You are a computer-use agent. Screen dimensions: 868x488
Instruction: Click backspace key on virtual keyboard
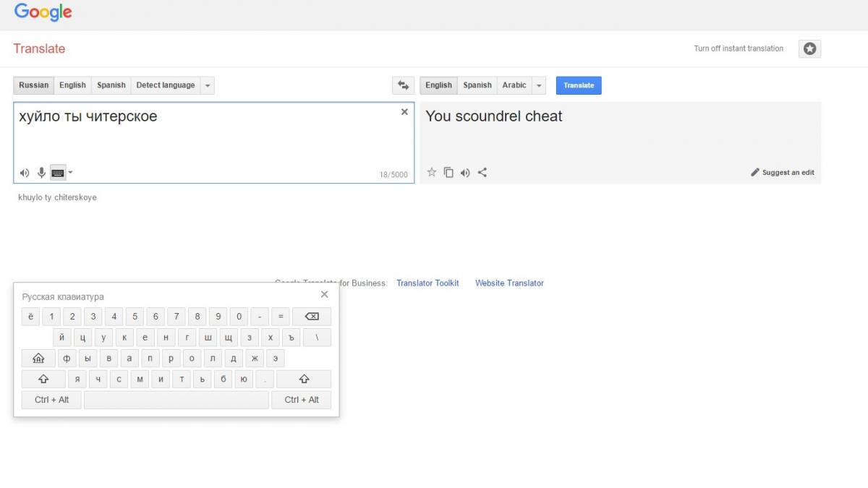pos(312,317)
